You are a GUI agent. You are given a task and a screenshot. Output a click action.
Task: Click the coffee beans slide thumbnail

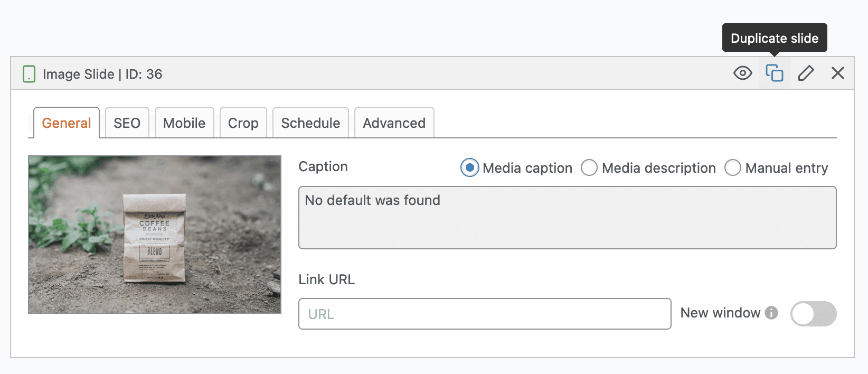click(155, 235)
